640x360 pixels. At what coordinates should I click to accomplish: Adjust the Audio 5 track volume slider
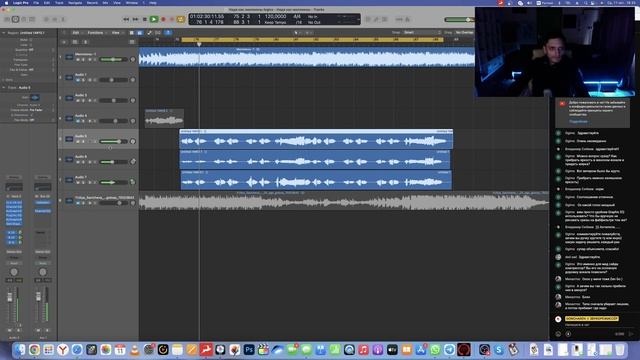pos(113,141)
